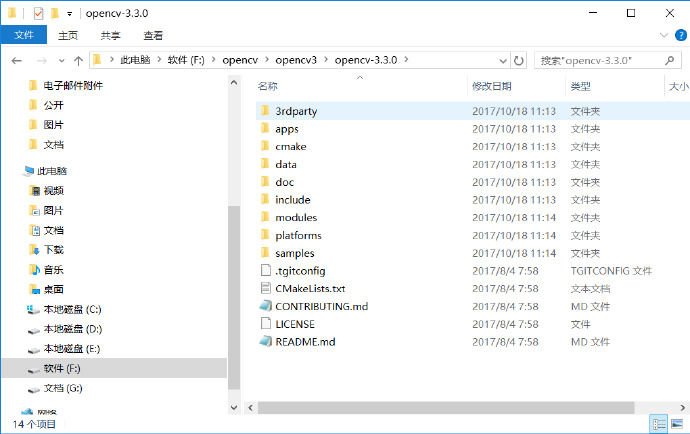Select the CMakeLists.txt file icon

point(266,288)
